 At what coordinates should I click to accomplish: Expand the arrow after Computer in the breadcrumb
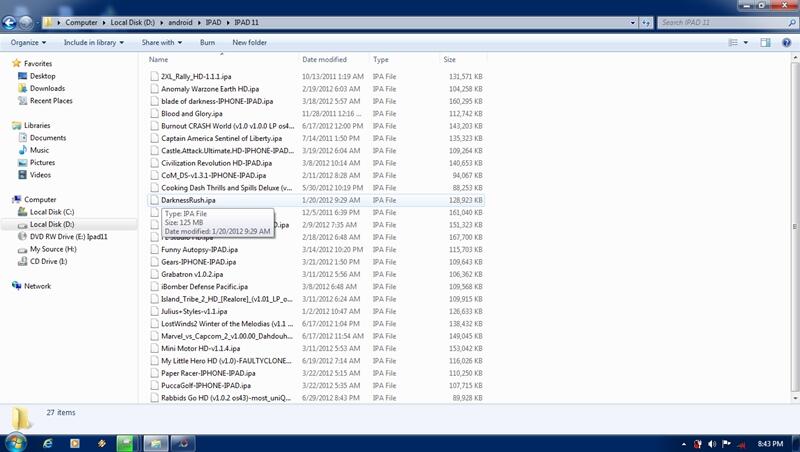[104, 22]
